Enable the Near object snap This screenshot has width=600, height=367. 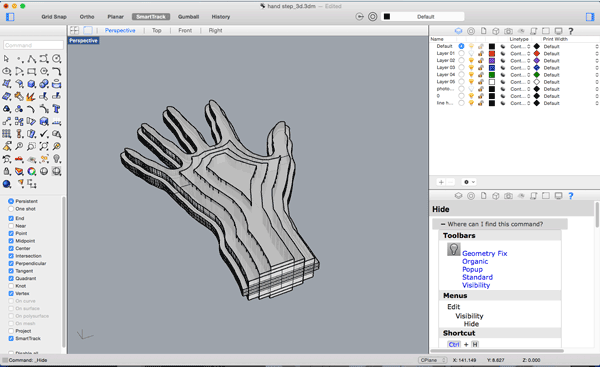11,226
